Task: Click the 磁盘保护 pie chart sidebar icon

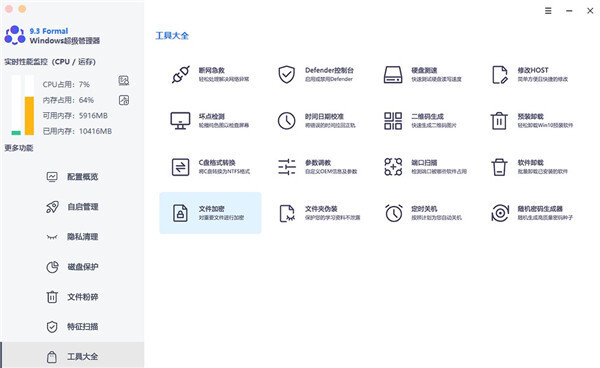Action: pyautogui.click(x=52, y=267)
